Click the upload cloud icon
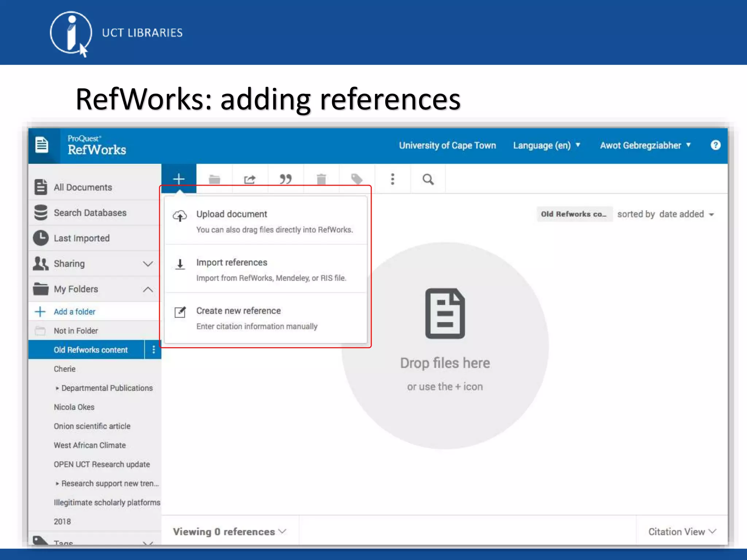 tap(180, 216)
